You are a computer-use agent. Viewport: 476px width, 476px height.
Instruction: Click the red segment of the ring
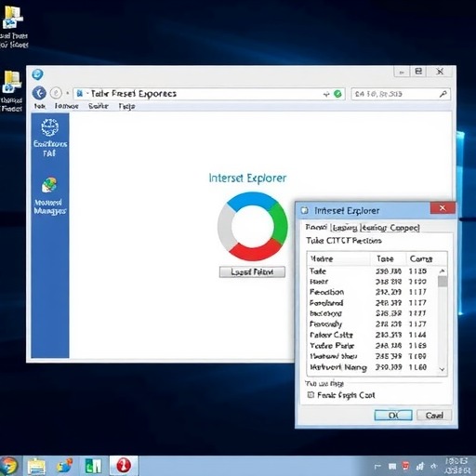tap(256, 249)
